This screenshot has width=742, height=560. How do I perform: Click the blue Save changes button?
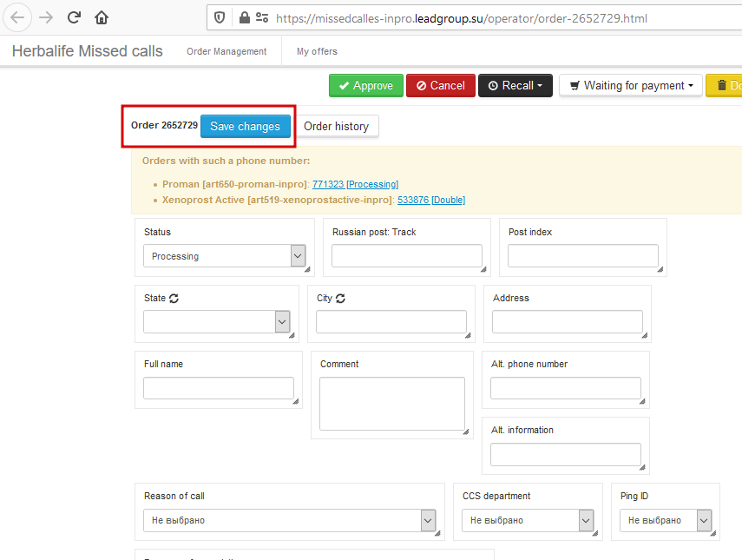point(245,126)
